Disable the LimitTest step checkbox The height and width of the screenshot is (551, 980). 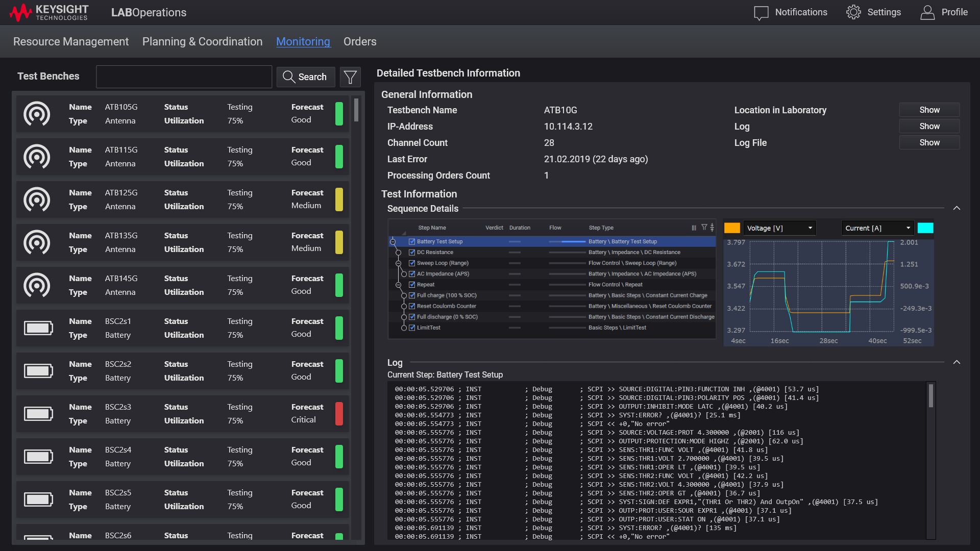412,328
